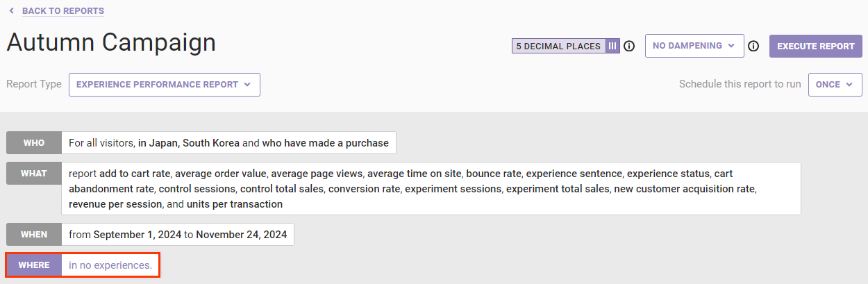The width and height of the screenshot is (868, 284).
Task: Click 'Schedule this report to run' label
Action: pyautogui.click(x=740, y=84)
